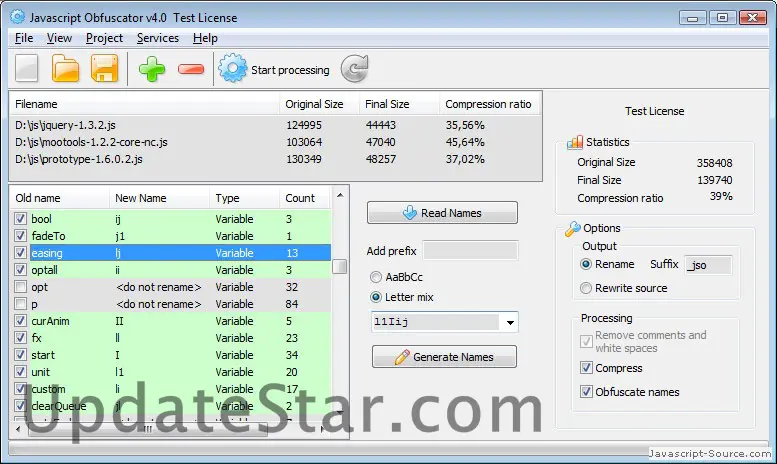Viewport: 777px width, 464px height.
Task: Click the horizontal scrollbar left arrow
Action: 18,429
